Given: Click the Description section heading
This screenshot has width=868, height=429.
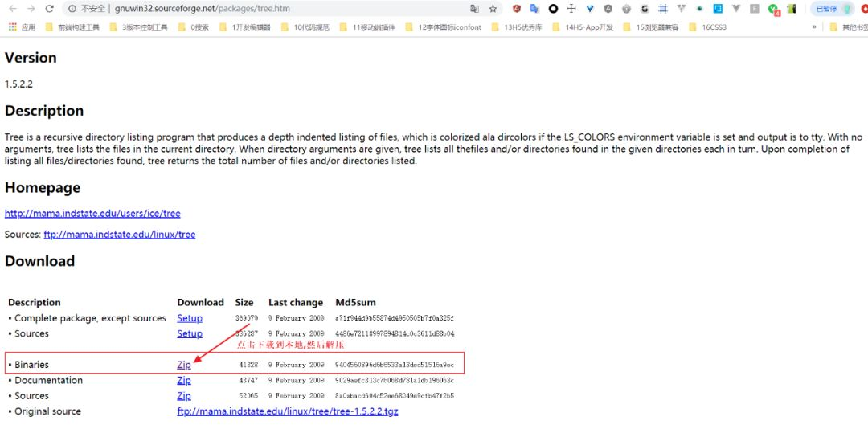Looking at the screenshot, I should pos(44,111).
